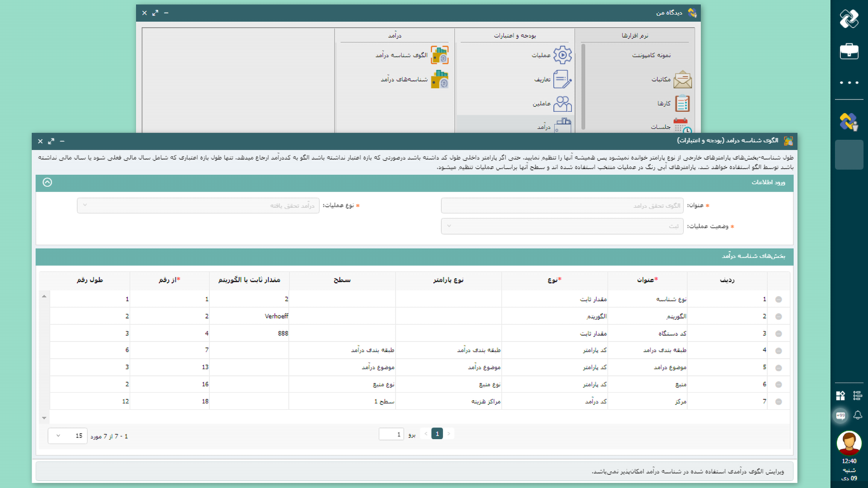Open the کارها clipboard icon
Image resolution: width=868 pixels, height=488 pixels.
pos(682,104)
